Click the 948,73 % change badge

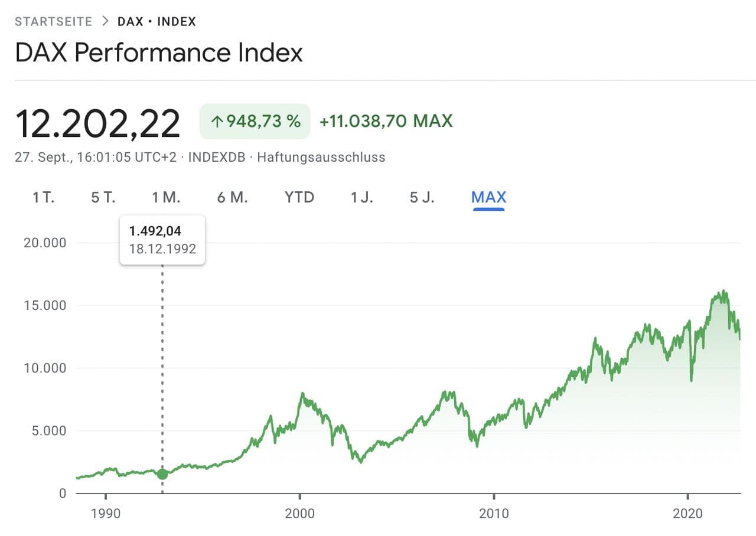[255, 122]
